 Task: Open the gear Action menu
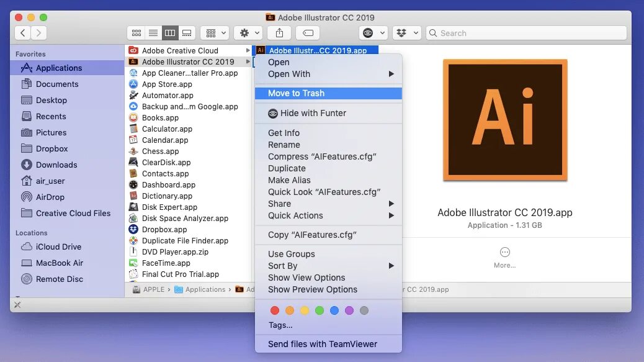tap(249, 33)
